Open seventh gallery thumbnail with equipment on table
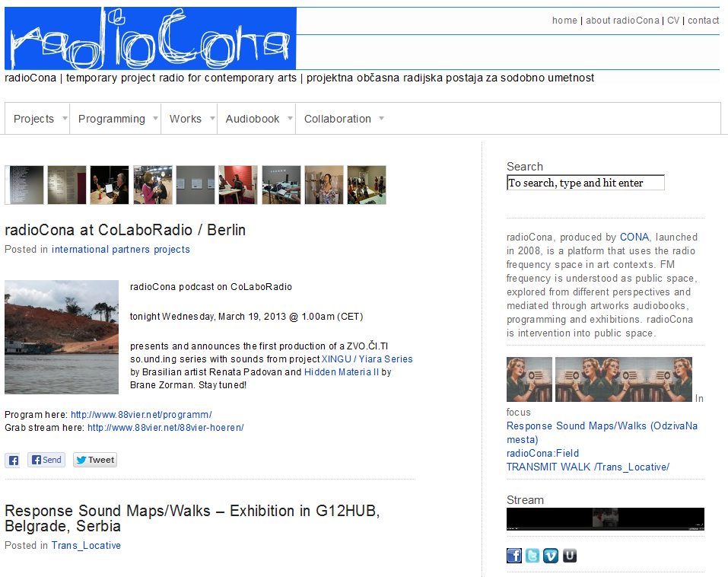The height and width of the screenshot is (577, 728). click(281, 185)
